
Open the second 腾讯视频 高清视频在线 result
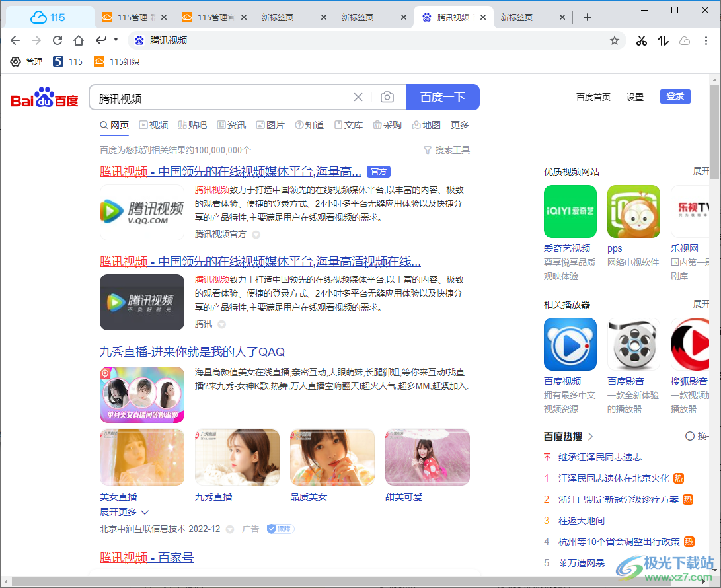260,262
